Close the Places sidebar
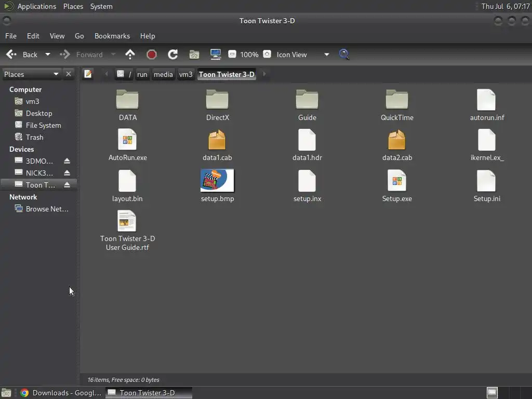 point(69,74)
